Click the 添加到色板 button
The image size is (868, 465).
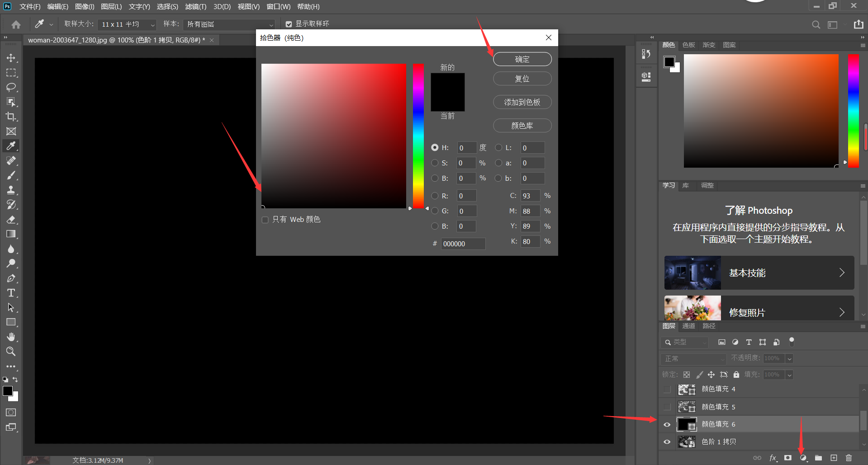(522, 102)
